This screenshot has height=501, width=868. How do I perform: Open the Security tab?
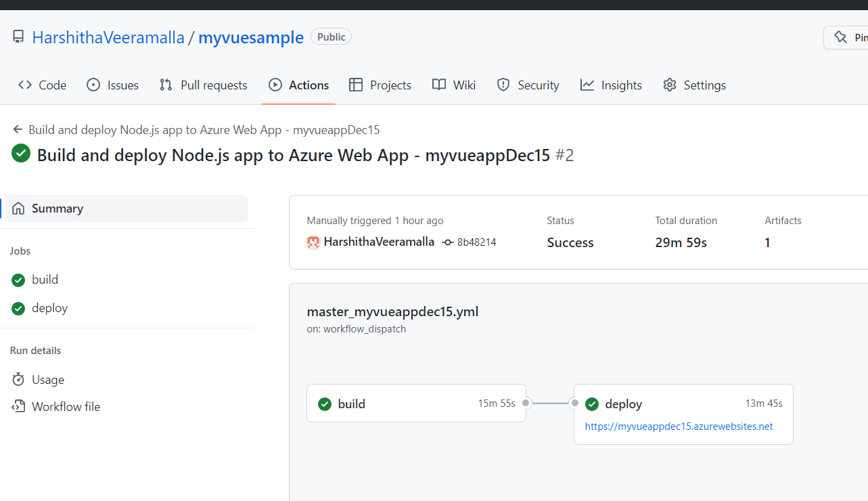point(528,85)
